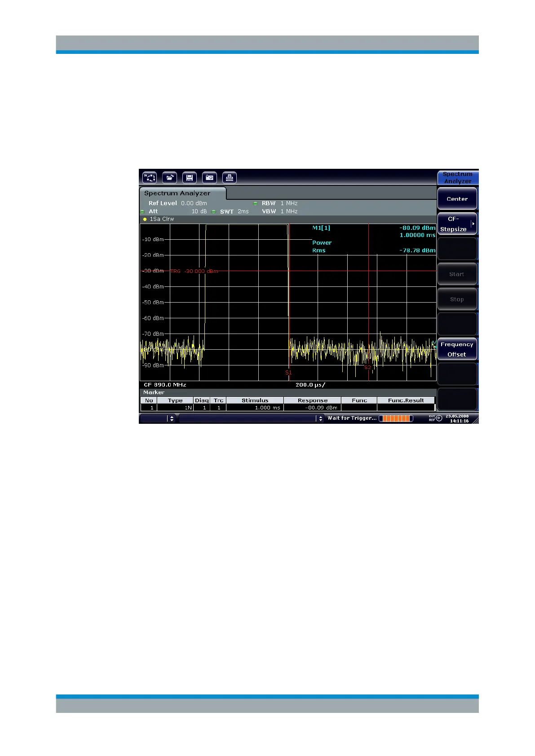Click the 1.000 ms stimulus cell
535x756 pixels.
255,408
